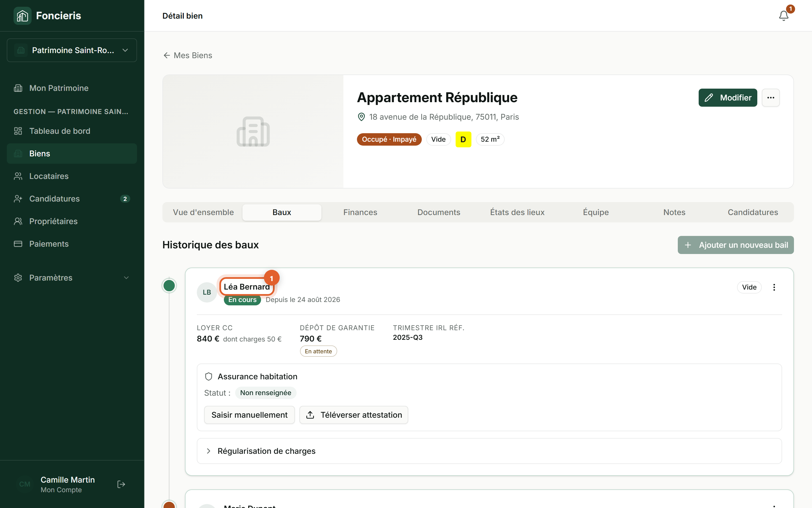Viewport: 812px width, 508px height.
Task: Click the Non renseignée insurance status
Action: tap(265, 393)
